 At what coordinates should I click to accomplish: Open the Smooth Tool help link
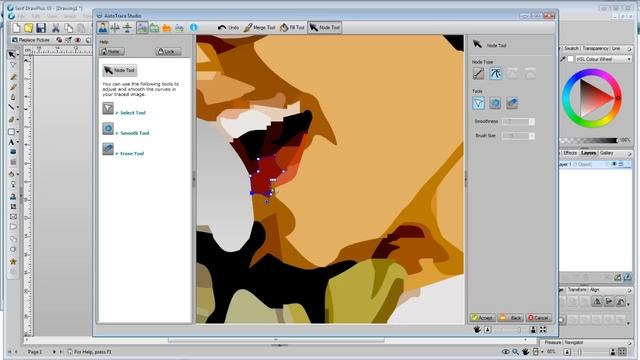point(135,133)
